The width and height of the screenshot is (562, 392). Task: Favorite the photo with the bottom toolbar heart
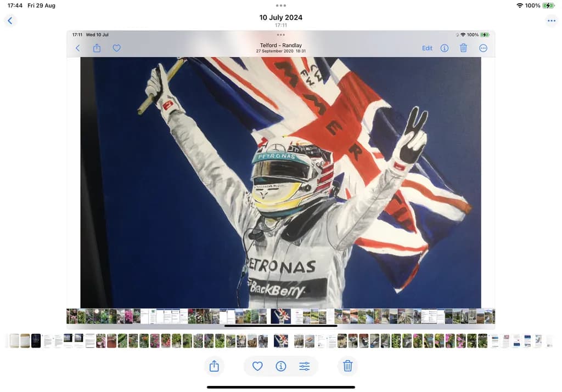coord(257,366)
